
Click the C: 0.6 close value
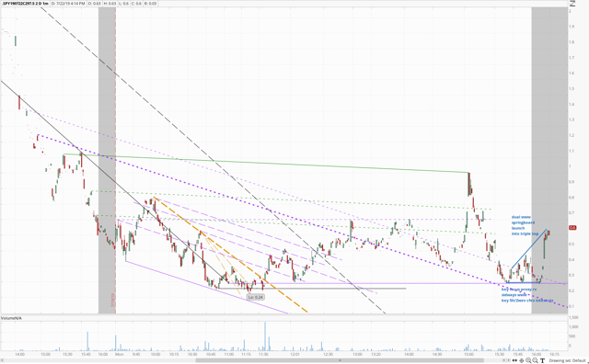point(136,4)
